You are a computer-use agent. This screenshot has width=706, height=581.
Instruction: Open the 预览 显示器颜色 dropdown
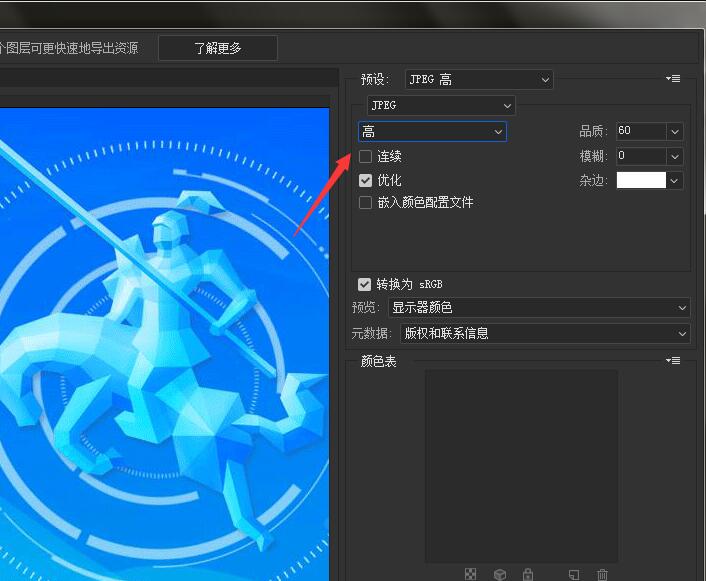545,308
